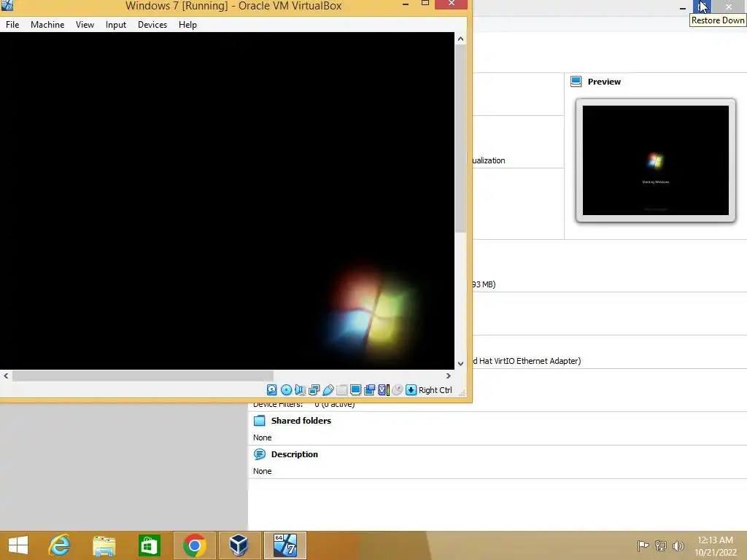Click the recording status icon
747x560 pixels.
click(x=369, y=390)
